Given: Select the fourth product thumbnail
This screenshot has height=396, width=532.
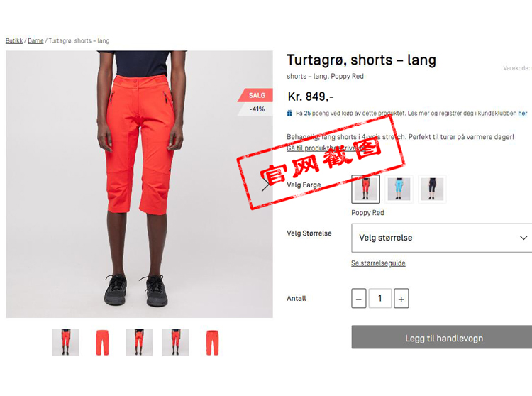Looking at the screenshot, I should coord(176,343).
